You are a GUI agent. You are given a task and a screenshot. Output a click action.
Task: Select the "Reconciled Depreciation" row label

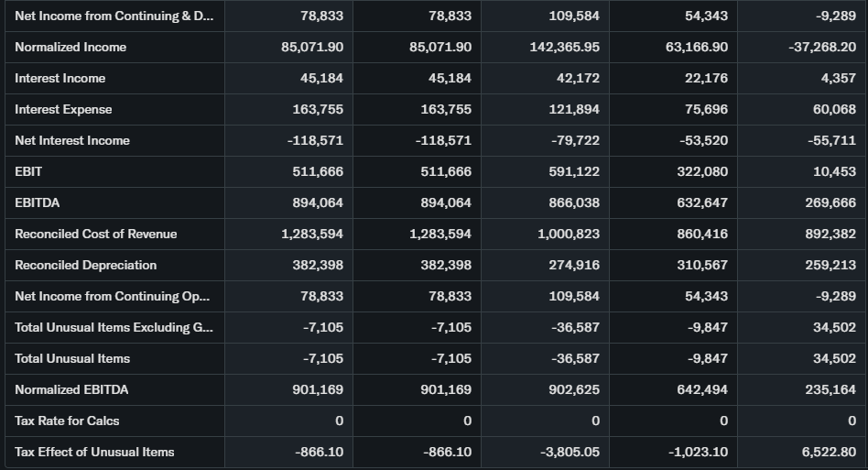[86, 265]
